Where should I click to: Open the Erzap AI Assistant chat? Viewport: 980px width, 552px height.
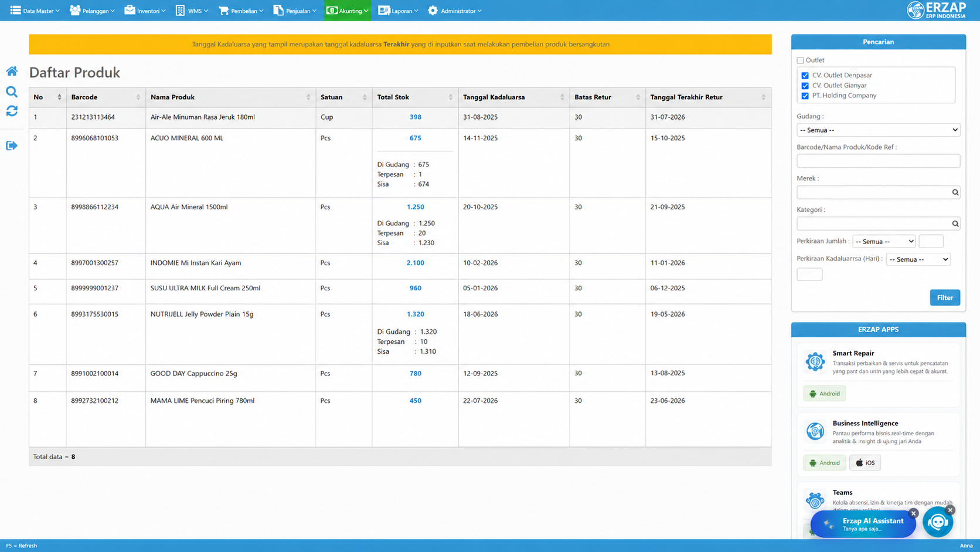863,524
